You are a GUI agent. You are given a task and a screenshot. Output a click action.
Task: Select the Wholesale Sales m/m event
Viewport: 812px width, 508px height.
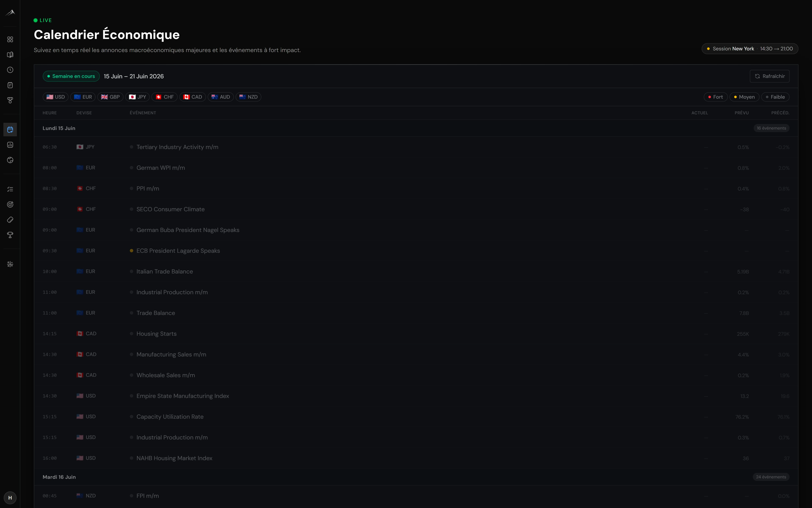(x=416, y=375)
